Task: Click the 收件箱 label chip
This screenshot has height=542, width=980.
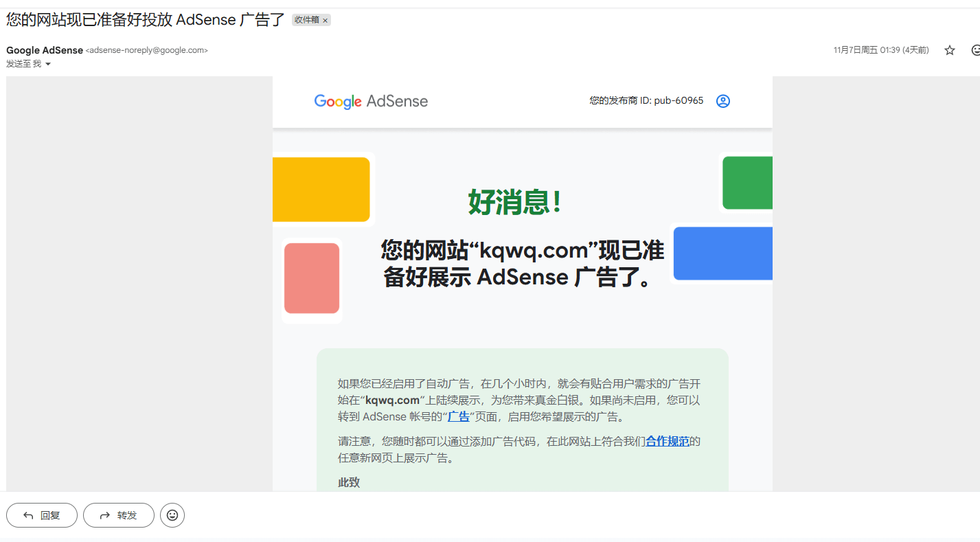Action: pyautogui.click(x=306, y=20)
